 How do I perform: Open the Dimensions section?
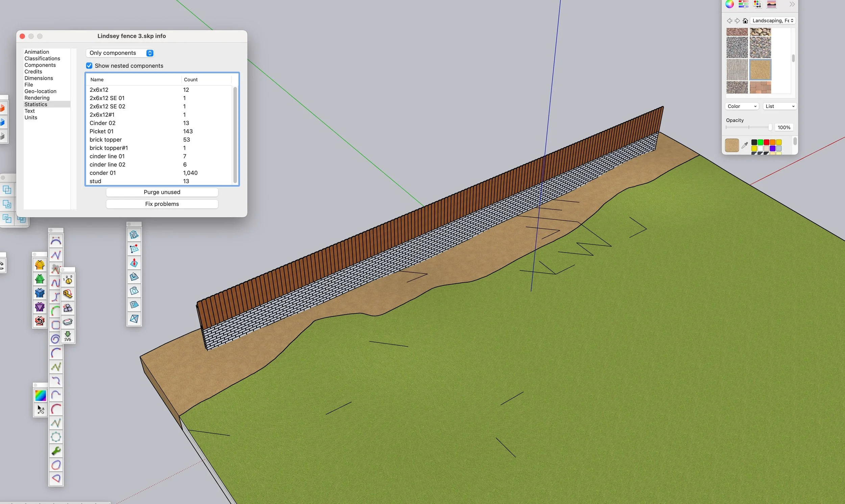(x=39, y=78)
